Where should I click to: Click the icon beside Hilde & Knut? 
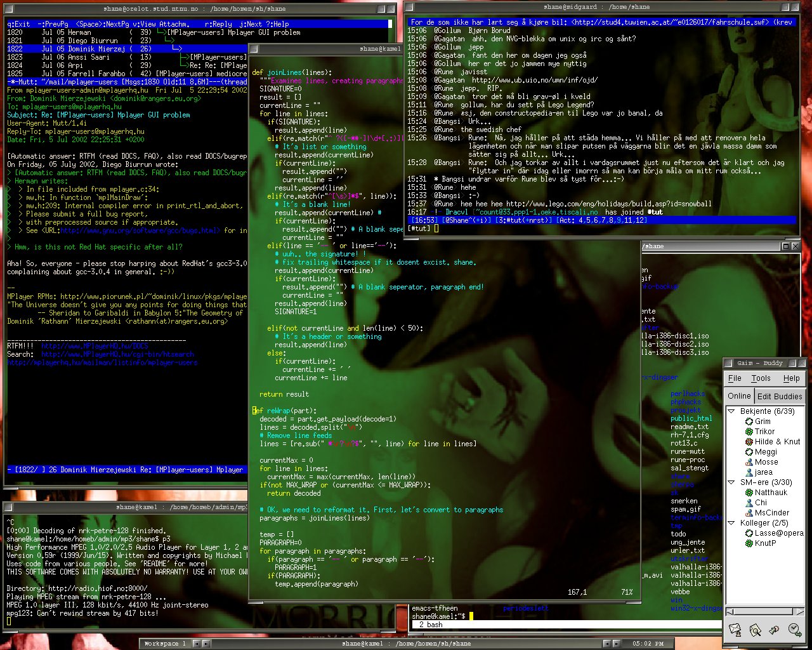(x=749, y=442)
